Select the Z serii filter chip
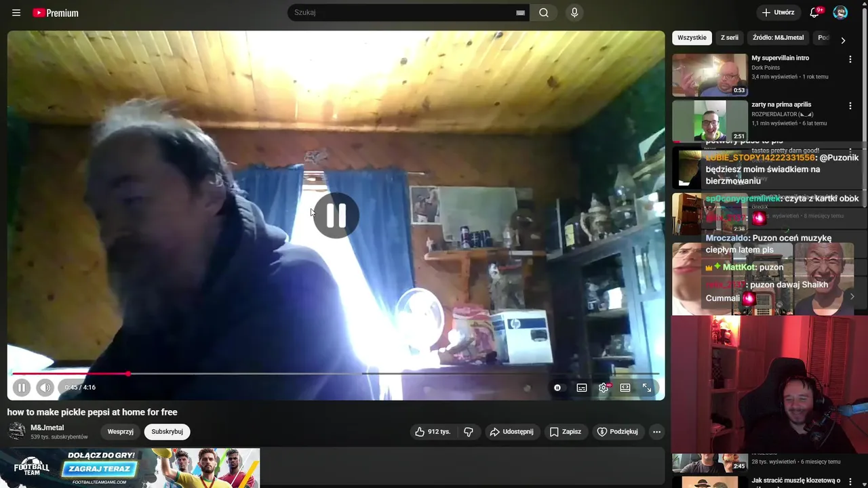Image resolution: width=868 pixels, height=488 pixels. (730, 38)
